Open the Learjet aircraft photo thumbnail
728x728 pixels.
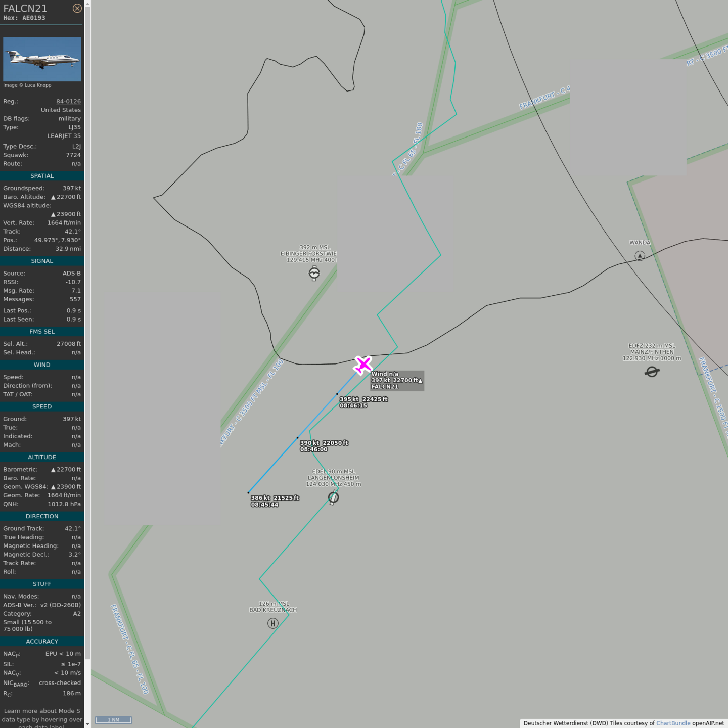coord(42,59)
